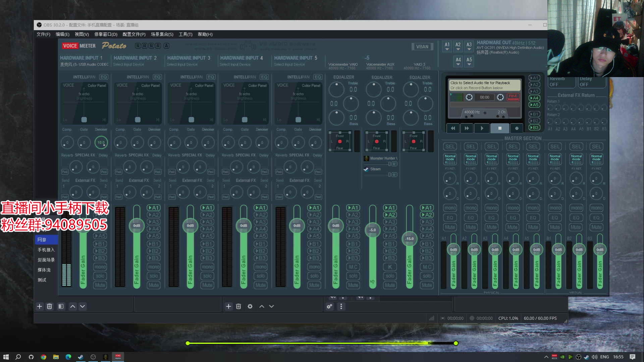Toggle the K karaoke button on AUX strip
Viewport: 644px width, 362px height.
[390, 267]
